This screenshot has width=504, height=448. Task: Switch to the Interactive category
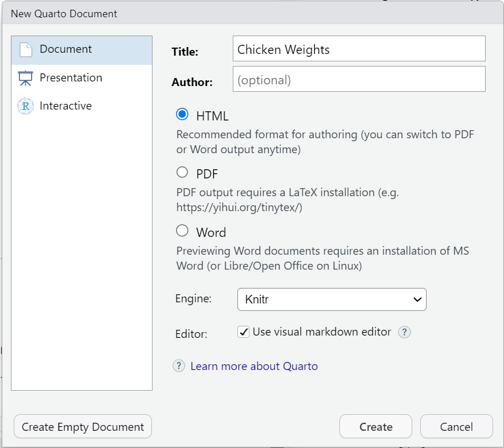[x=65, y=106]
